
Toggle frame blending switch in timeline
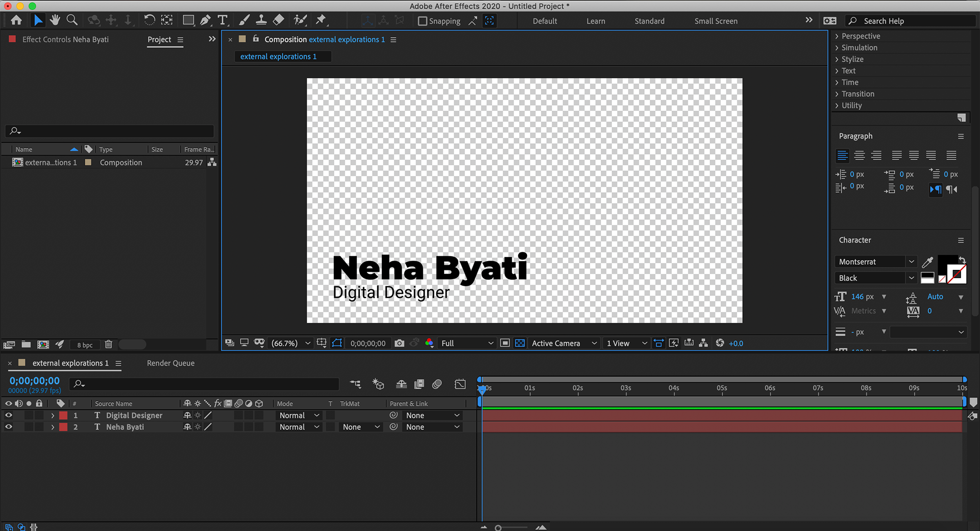pos(419,384)
